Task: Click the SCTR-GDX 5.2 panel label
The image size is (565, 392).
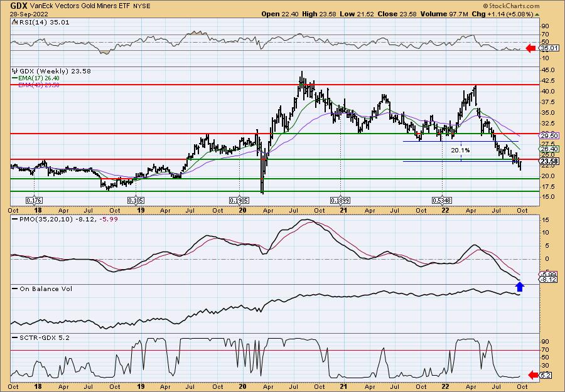Action: [x=41, y=337]
